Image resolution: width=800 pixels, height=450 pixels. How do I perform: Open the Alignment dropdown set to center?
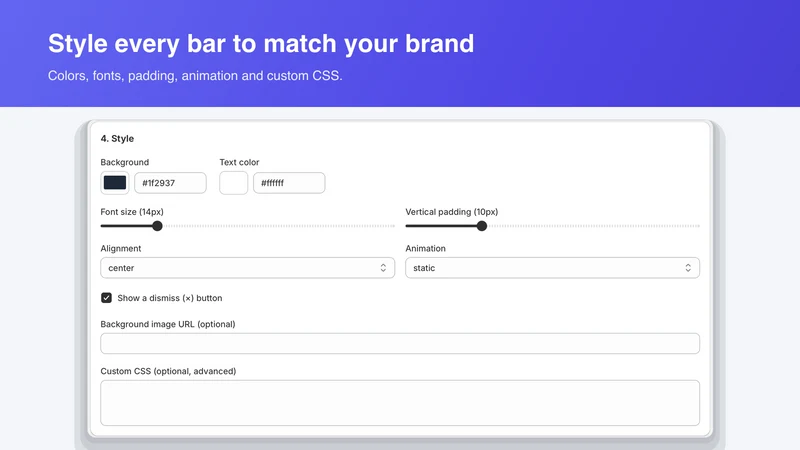tap(247, 268)
